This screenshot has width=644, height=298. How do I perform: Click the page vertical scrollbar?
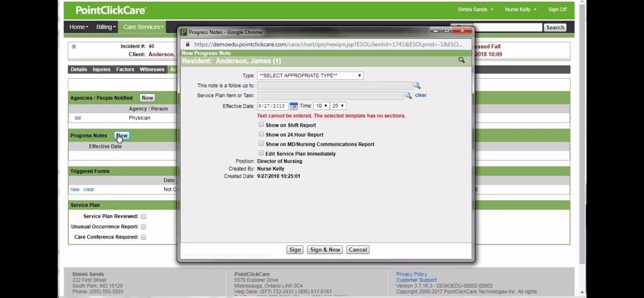click(x=582, y=136)
